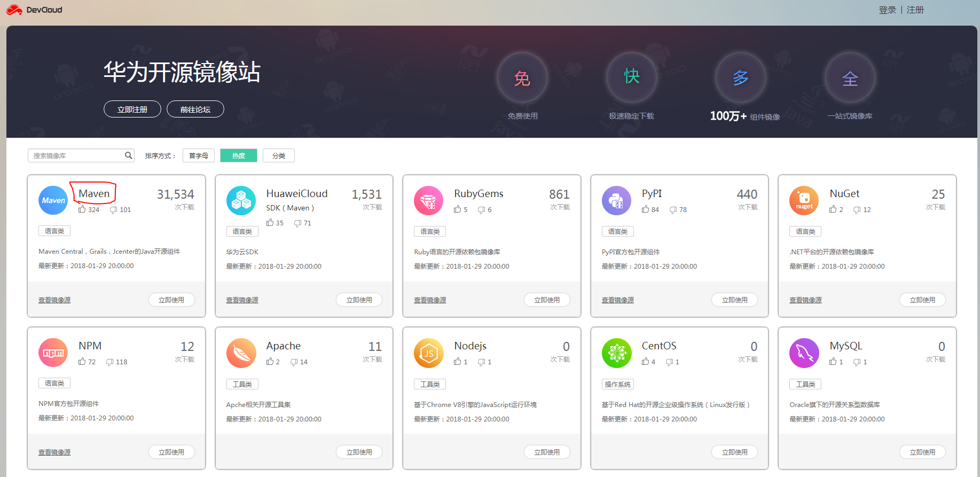Open 查看镜像源 link for HuaweiCloud

click(x=242, y=300)
